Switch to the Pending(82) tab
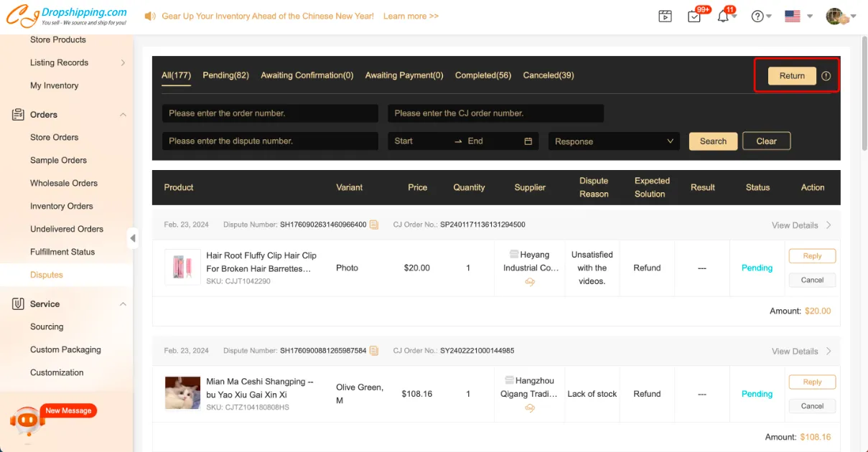This screenshot has height=452, width=868. [225, 75]
